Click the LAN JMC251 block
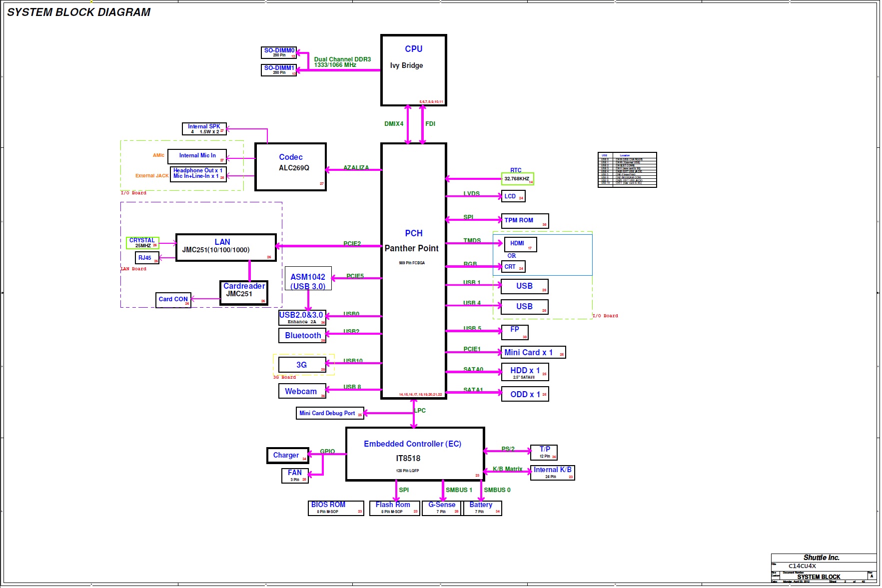The height and width of the screenshot is (588, 882). (x=226, y=247)
